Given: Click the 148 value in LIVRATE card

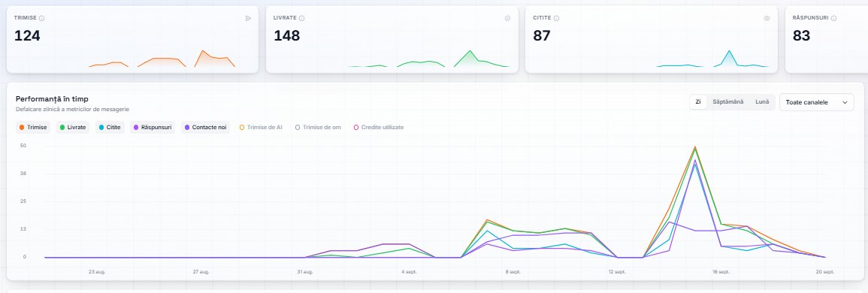Looking at the screenshot, I should pyautogui.click(x=287, y=36).
